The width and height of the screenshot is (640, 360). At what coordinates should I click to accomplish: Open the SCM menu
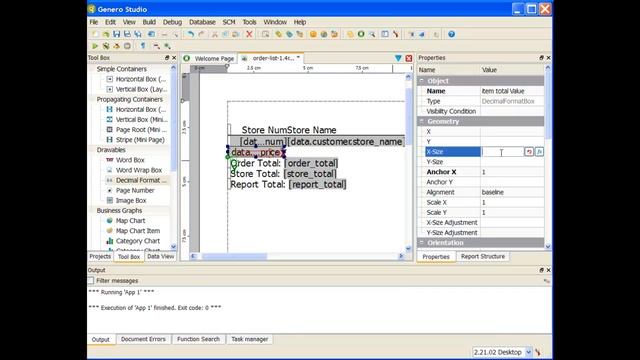tap(229, 22)
